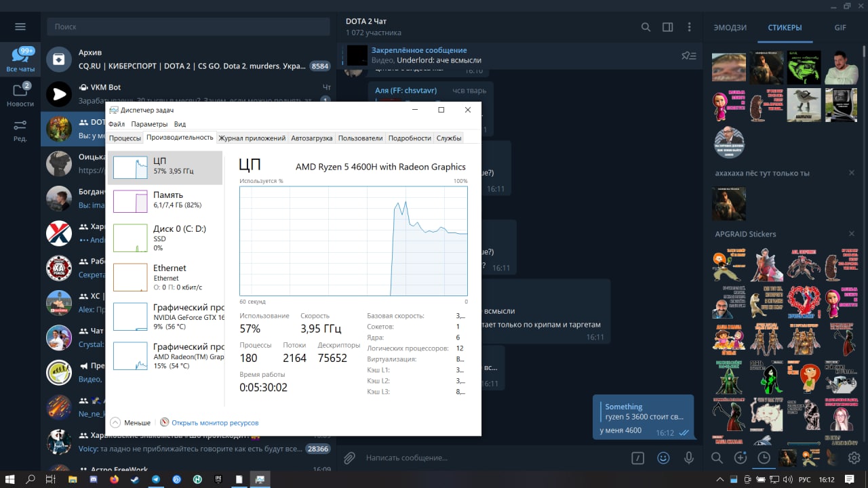Collapse Task Manager with Меньше button

pos(130,422)
